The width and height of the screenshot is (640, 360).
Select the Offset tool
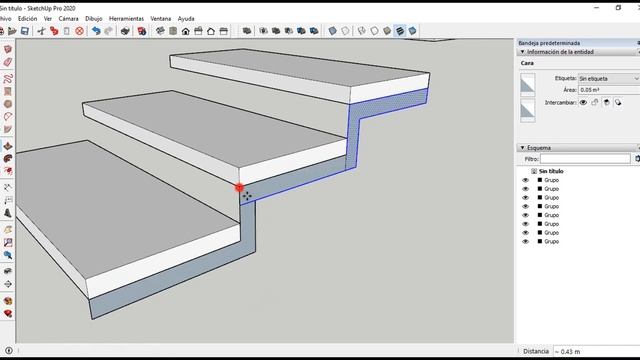(x=8, y=171)
